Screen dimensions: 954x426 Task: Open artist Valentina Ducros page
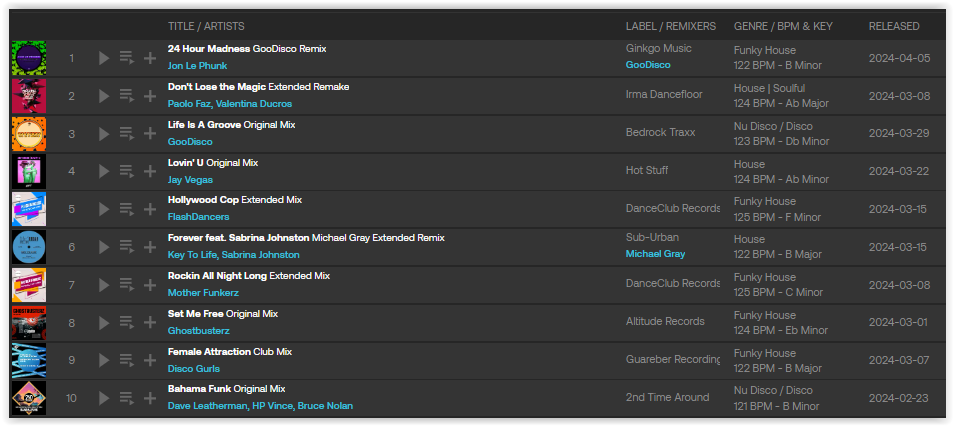pos(254,104)
